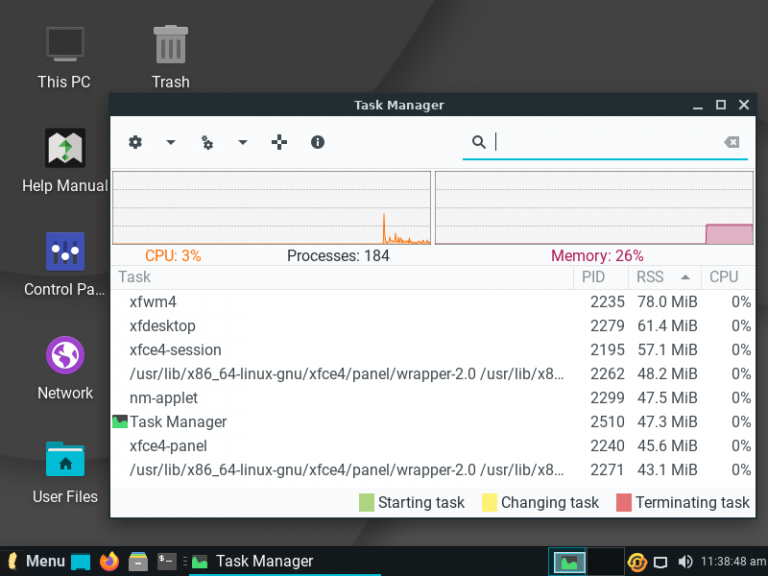Maximize the Task Manager window
Viewport: 768px width, 576px height.
(720, 105)
